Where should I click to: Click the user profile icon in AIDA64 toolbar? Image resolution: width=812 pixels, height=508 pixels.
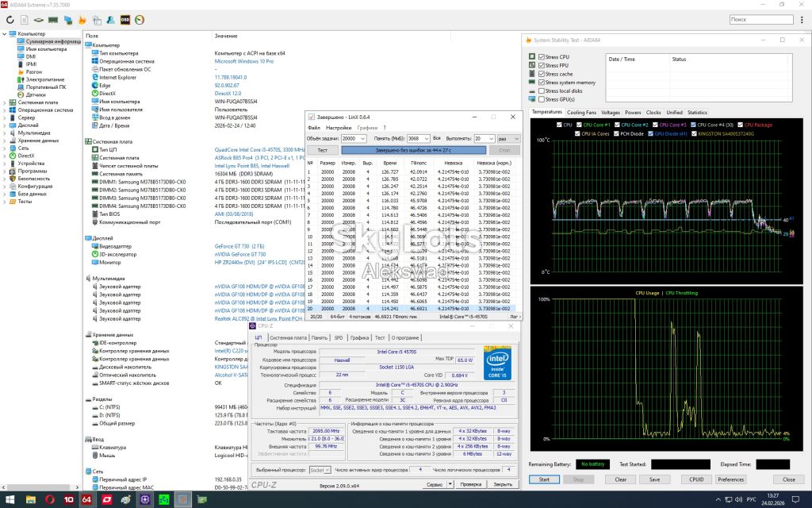click(x=111, y=20)
